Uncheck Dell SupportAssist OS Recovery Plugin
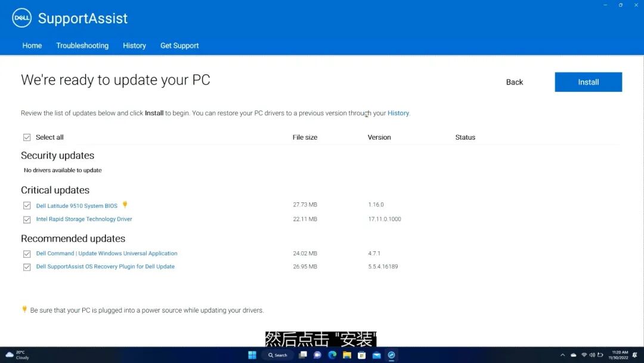This screenshot has height=363, width=644. click(x=27, y=267)
